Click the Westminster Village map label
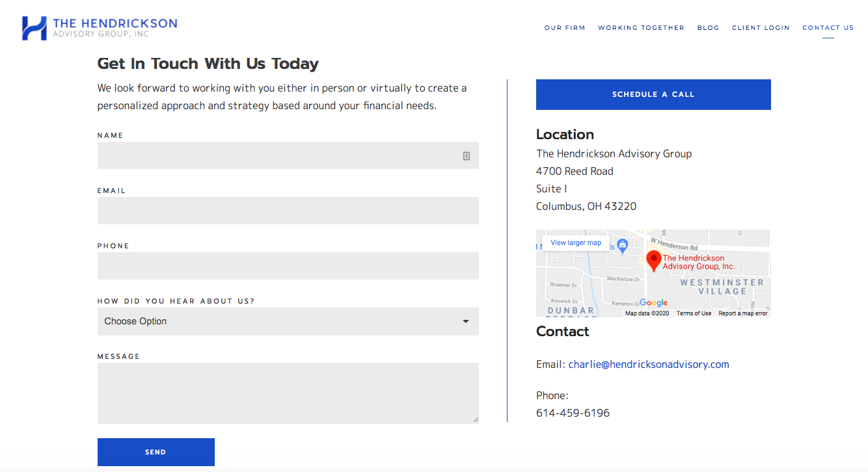Viewport: 868px width, 472px height. pos(722,287)
